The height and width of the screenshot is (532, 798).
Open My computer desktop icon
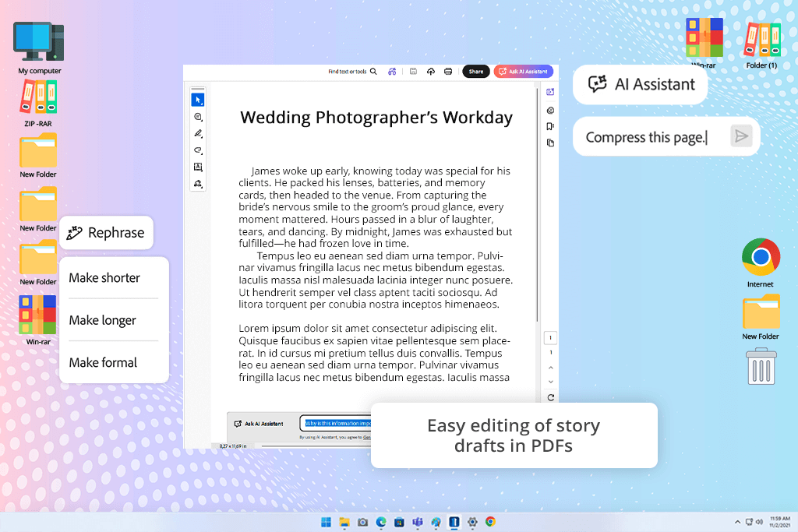pos(39,48)
